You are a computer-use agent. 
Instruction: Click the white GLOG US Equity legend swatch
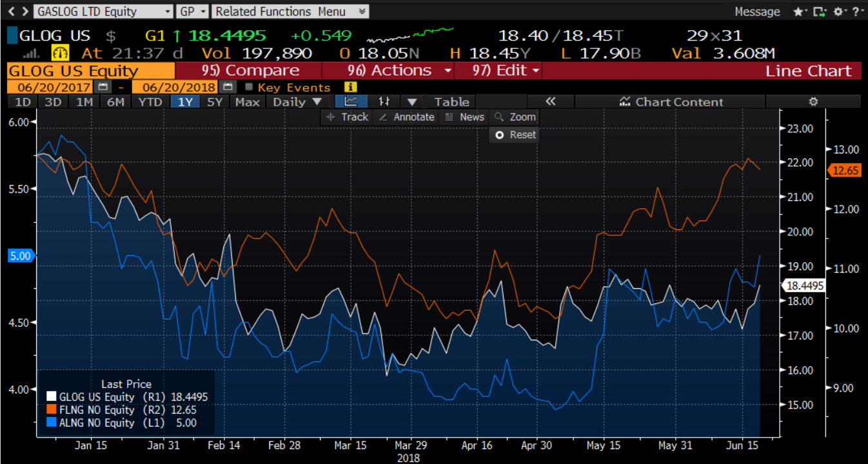click(51, 397)
